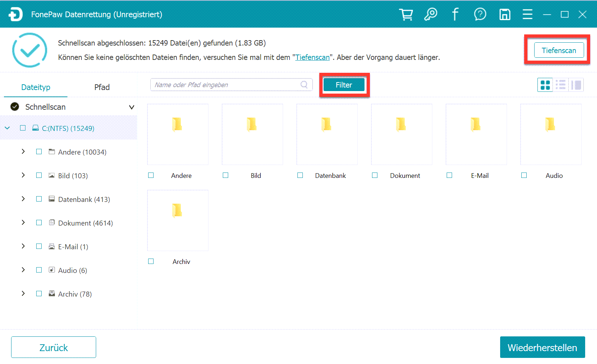Open the E-Mail folder thumbnail

click(x=476, y=134)
